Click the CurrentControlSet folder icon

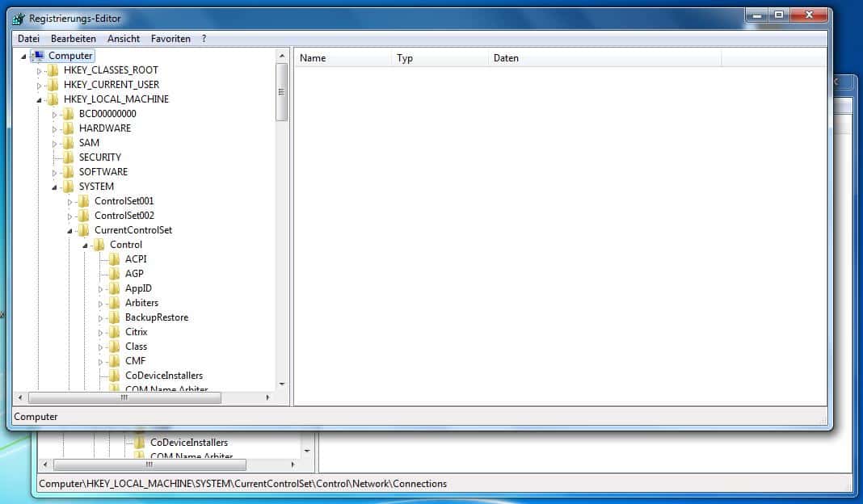84,230
